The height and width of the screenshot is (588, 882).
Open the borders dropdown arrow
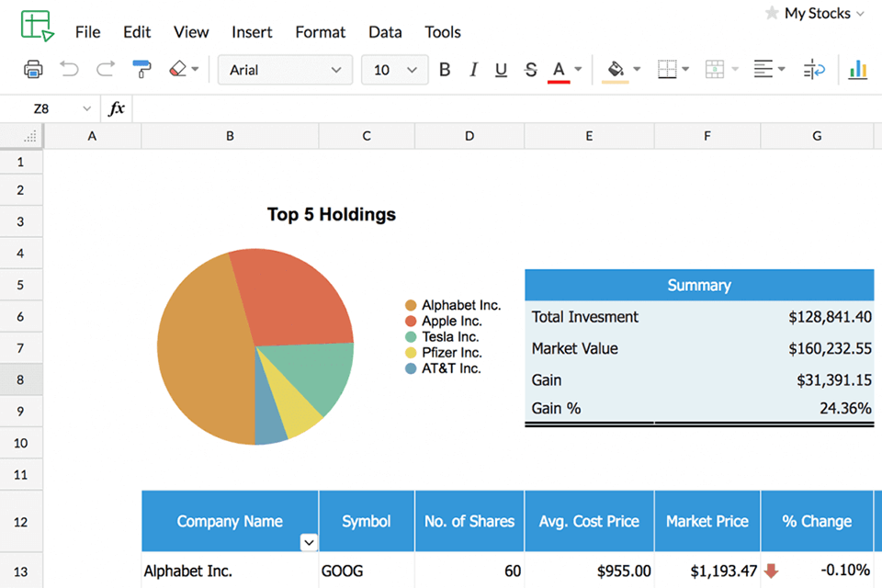pos(685,69)
